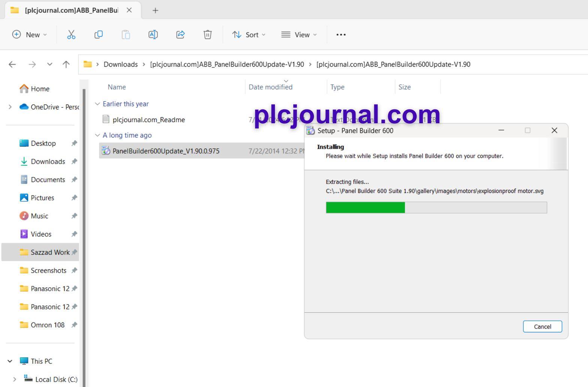Unpin Desktop using its pin icon
The width and height of the screenshot is (588, 387).
pos(74,143)
